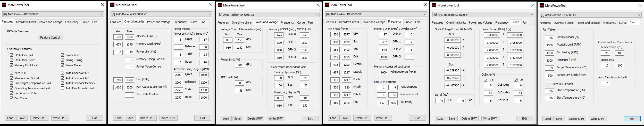This screenshot has height=126, width=644.
Task: Toggle GPU Clock Curve checkbox
Action: pos(11,60)
